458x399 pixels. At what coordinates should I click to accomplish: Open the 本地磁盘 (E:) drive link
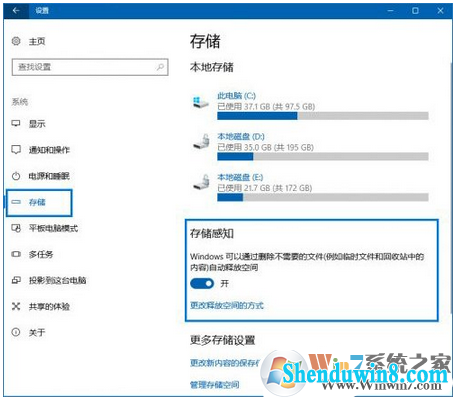(x=240, y=177)
